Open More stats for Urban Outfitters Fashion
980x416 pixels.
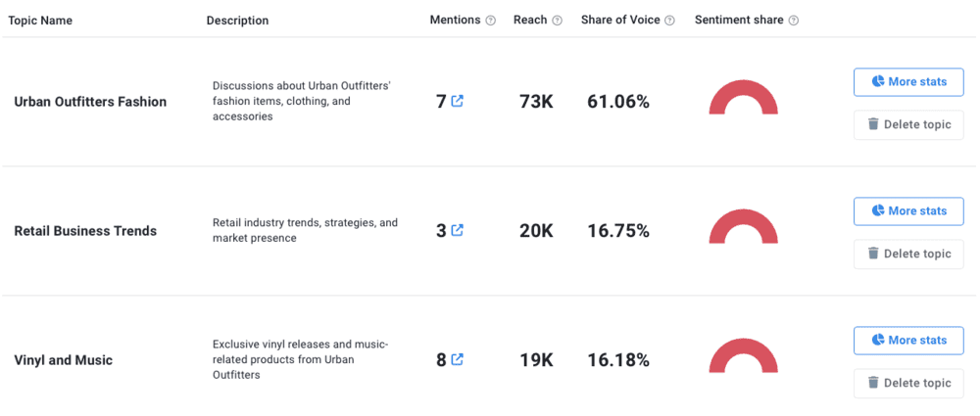click(x=908, y=82)
